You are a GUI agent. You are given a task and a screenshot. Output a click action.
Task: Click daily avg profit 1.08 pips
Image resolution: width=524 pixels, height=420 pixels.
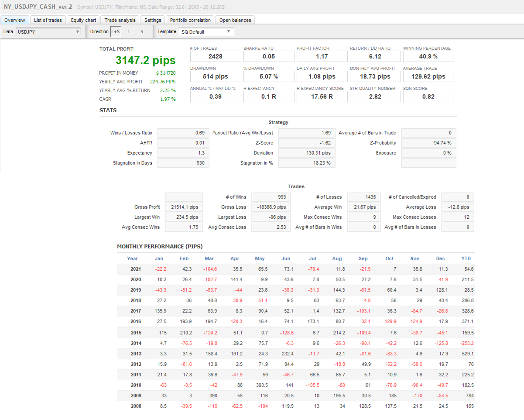coord(322,76)
